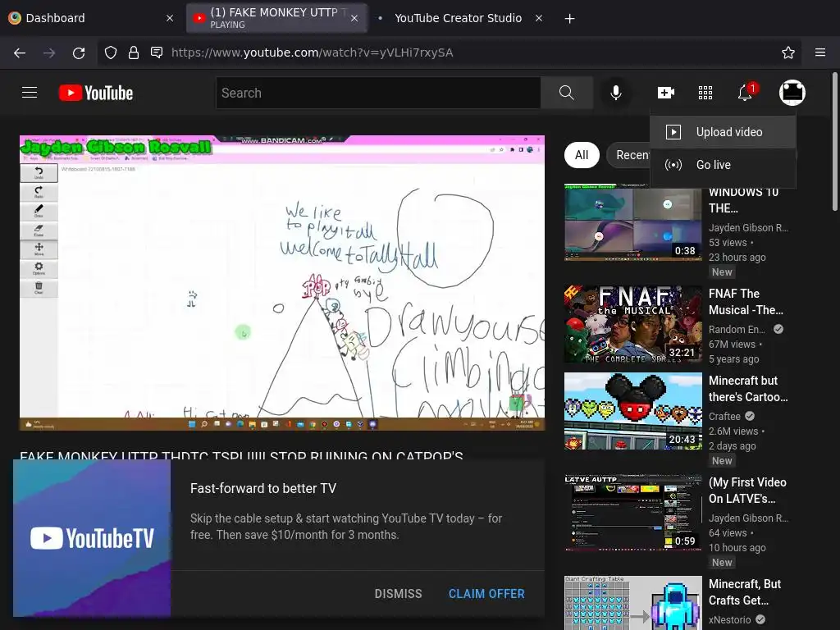The image size is (840, 630).
Task: Open the Firefox application menu
Action: 820,52
